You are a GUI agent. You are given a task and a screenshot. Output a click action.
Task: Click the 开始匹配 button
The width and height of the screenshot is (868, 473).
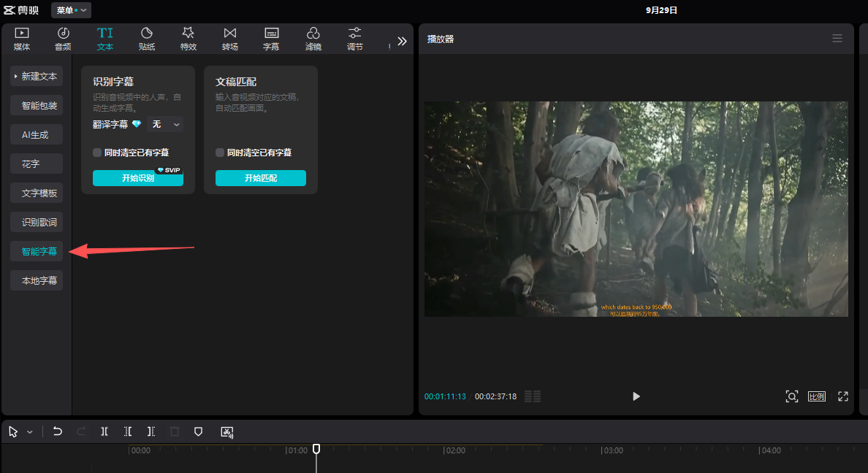(261, 178)
